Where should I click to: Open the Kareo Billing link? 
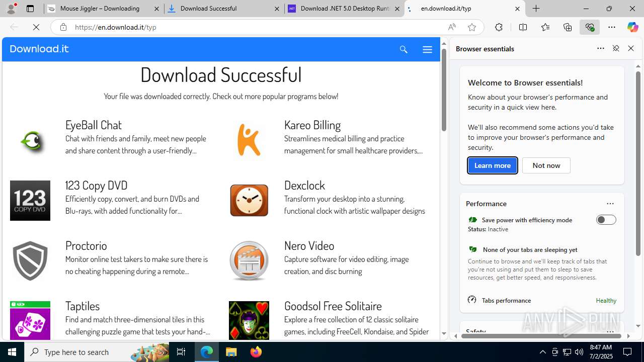[x=312, y=125]
